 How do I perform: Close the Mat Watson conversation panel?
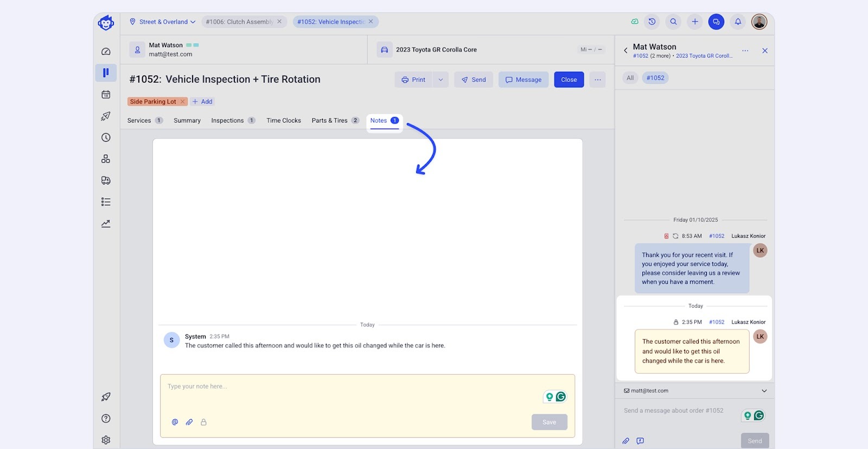765,50
